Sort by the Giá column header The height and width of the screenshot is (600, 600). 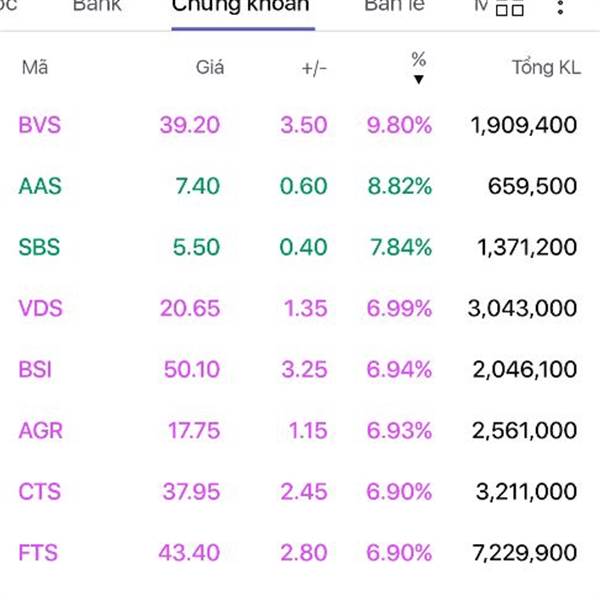click(210, 68)
